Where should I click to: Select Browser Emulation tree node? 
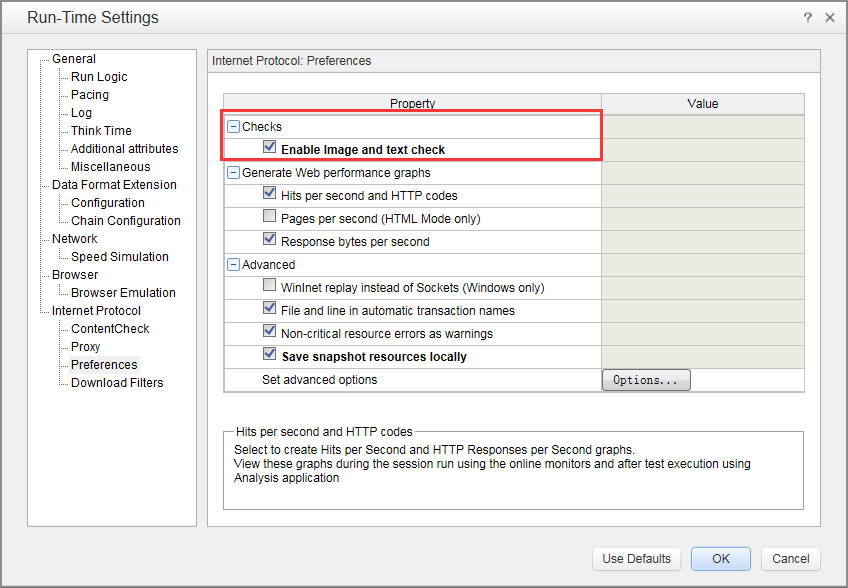pos(123,293)
